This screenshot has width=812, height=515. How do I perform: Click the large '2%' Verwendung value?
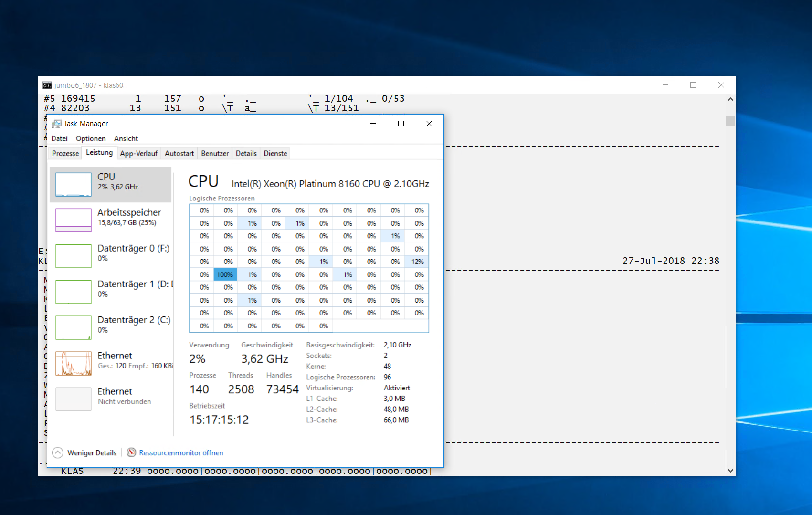197,359
